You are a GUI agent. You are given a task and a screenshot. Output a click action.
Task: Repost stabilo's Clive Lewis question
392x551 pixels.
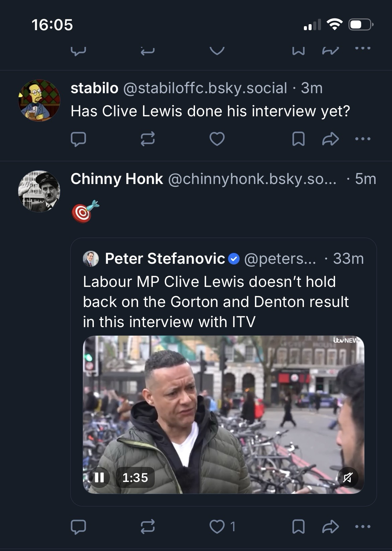tap(147, 139)
